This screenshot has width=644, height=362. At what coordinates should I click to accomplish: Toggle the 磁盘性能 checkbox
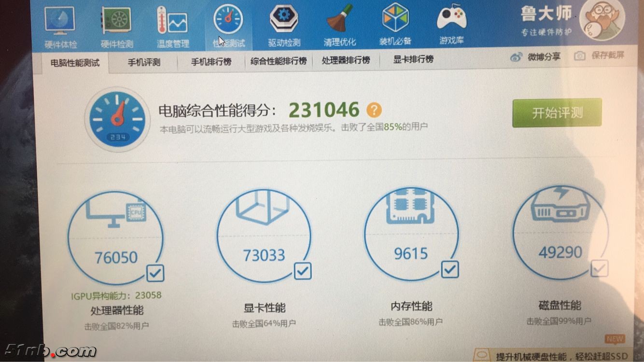(599, 268)
